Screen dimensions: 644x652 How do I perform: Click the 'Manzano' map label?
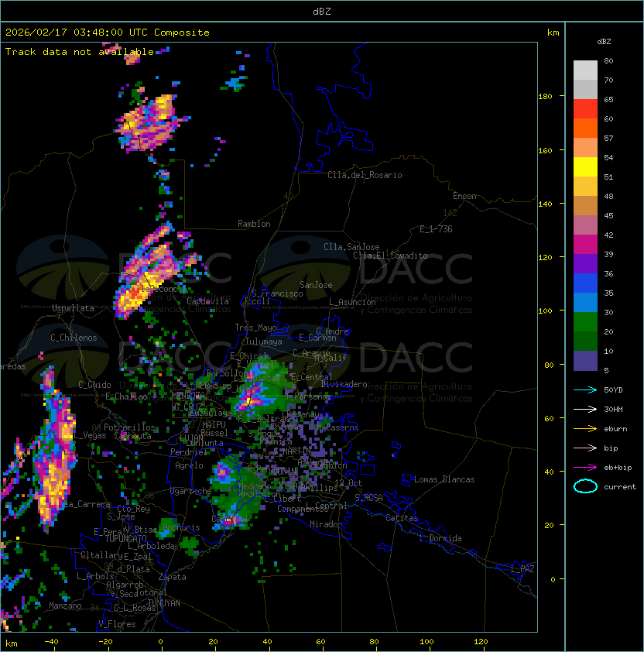pos(65,606)
